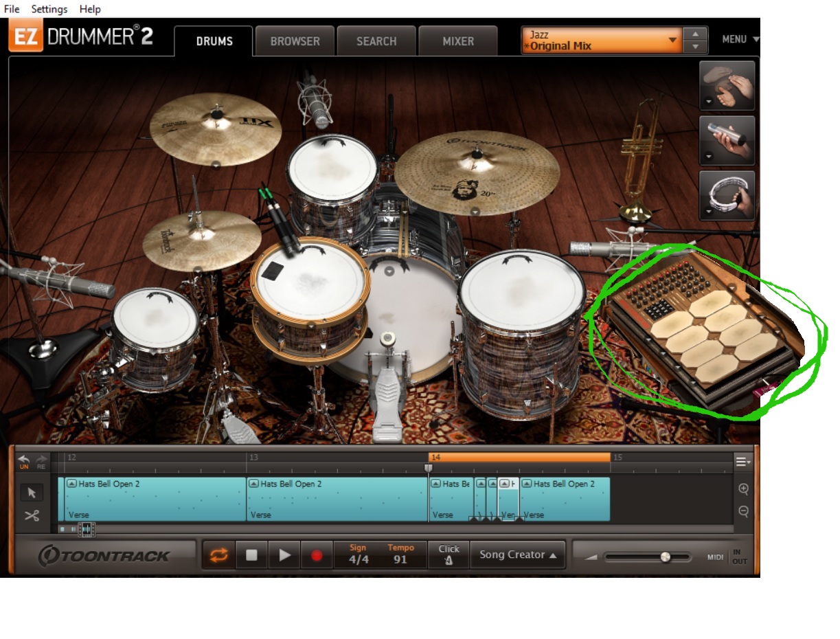Zoom out the song track
Screen dimensions: 840x639
743,511
